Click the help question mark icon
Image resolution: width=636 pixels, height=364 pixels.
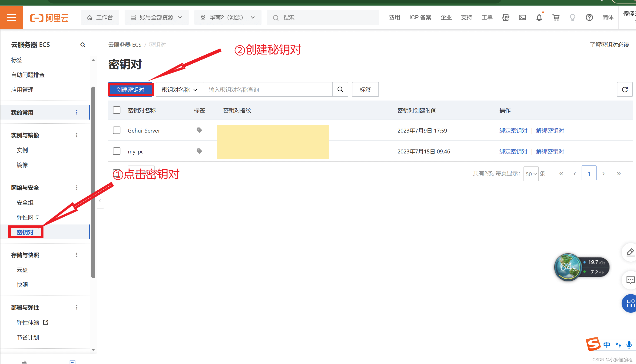[x=589, y=17]
